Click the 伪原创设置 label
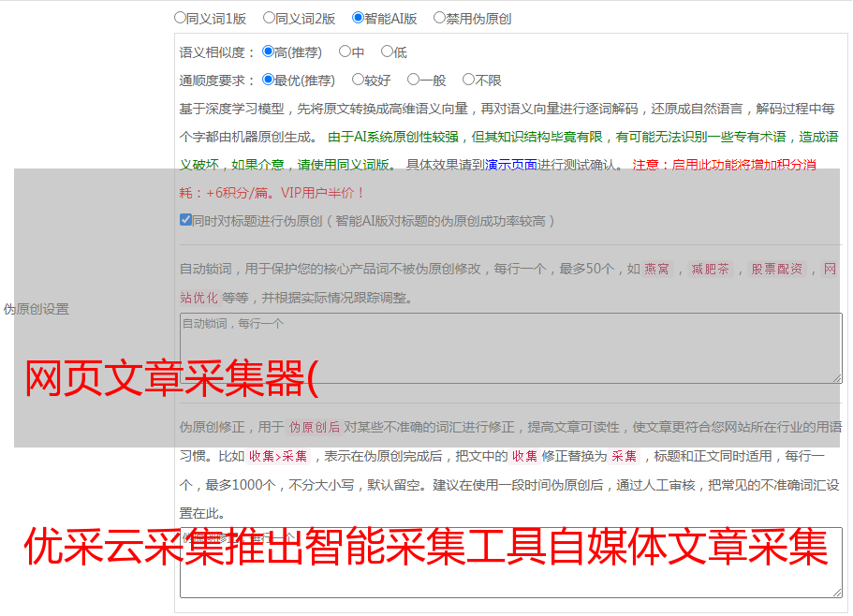Screen dimensions: 853x616 pos(36,309)
